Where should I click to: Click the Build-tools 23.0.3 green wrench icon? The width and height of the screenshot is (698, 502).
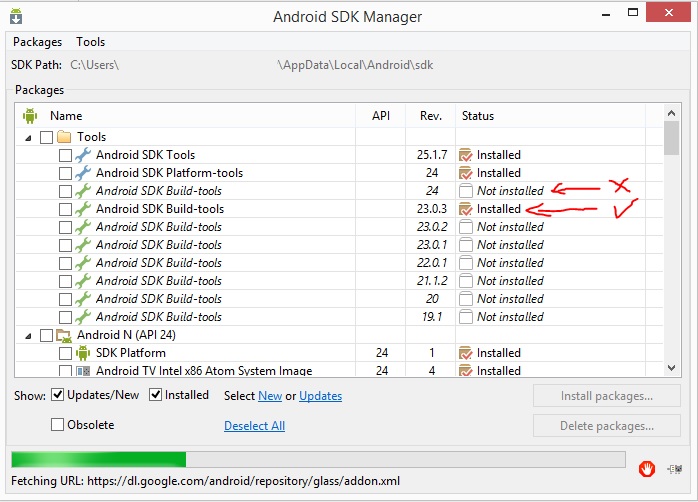pos(83,209)
